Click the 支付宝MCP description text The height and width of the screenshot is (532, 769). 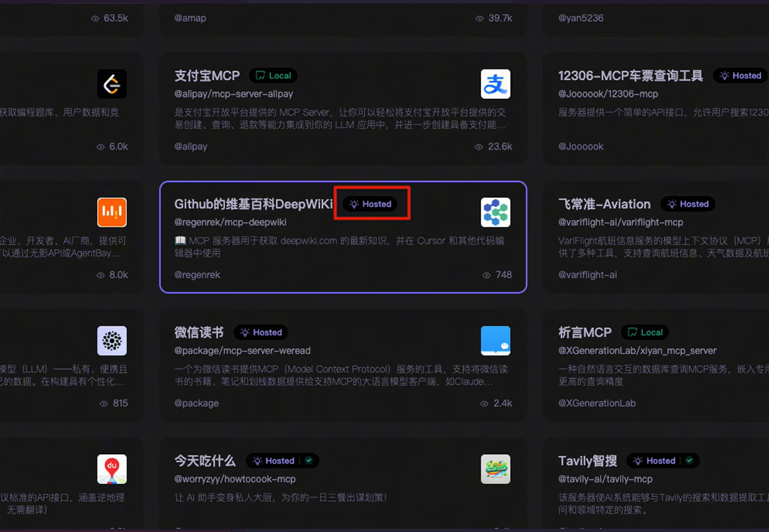coord(340,118)
